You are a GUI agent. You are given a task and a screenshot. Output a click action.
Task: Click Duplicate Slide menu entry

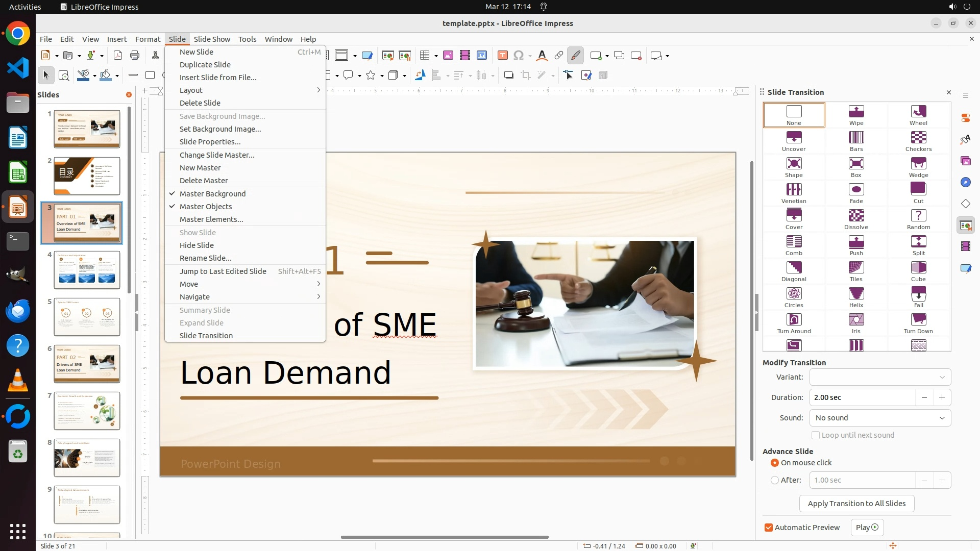pyautogui.click(x=205, y=65)
